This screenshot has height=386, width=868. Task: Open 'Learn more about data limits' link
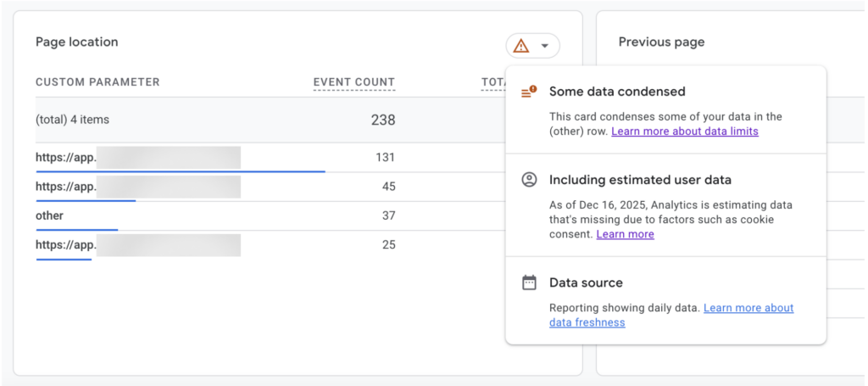click(684, 131)
